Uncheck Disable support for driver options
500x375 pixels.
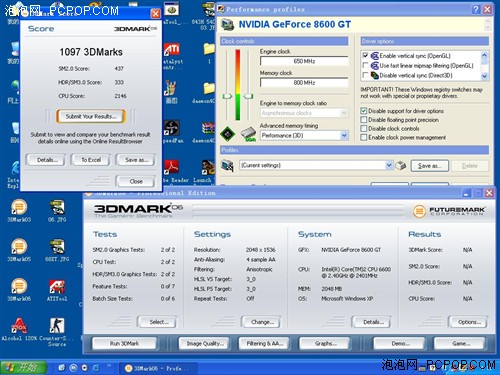364,111
